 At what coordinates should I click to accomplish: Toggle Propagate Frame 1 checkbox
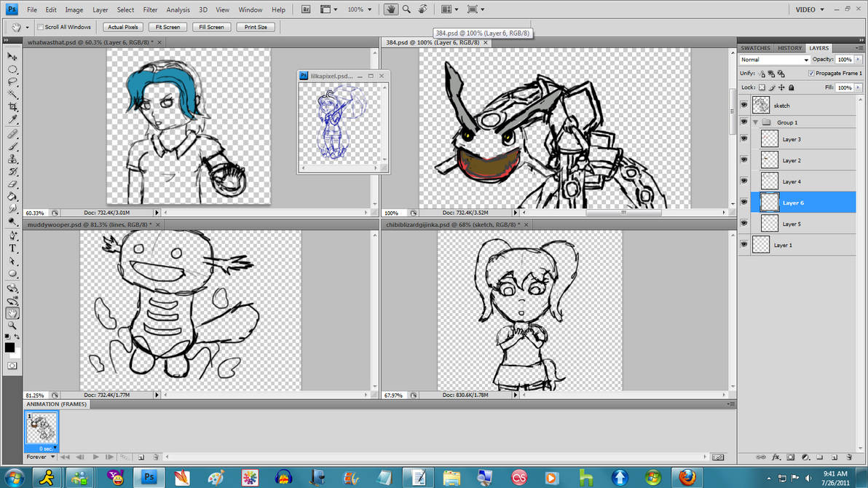(811, 73)
